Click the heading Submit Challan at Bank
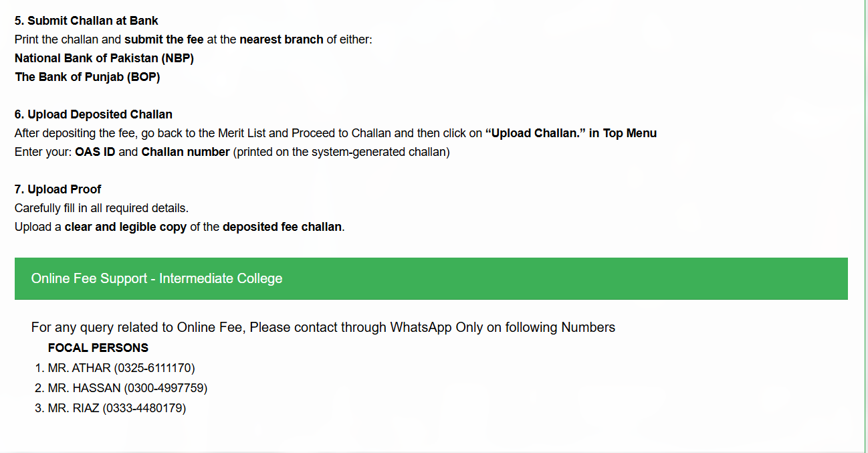Screen dimensions: 868x453 click(86, 21)
